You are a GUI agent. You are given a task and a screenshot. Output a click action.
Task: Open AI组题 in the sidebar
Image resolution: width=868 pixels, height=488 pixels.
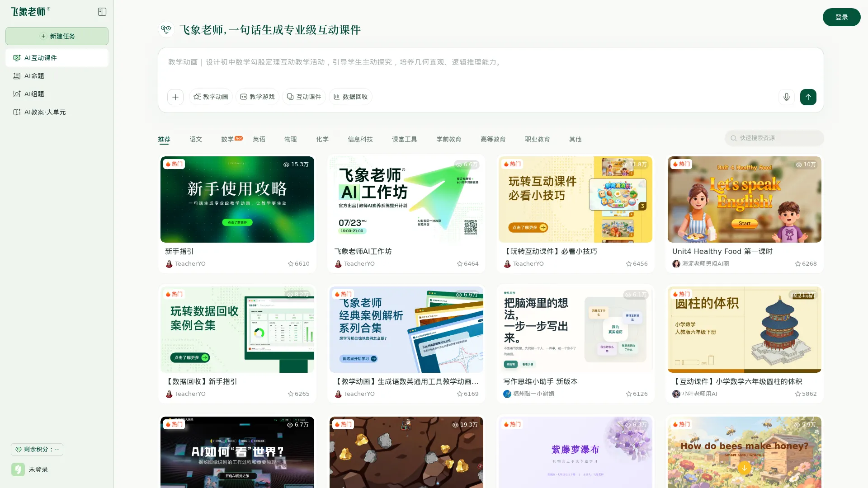click(x=57, y=94)
